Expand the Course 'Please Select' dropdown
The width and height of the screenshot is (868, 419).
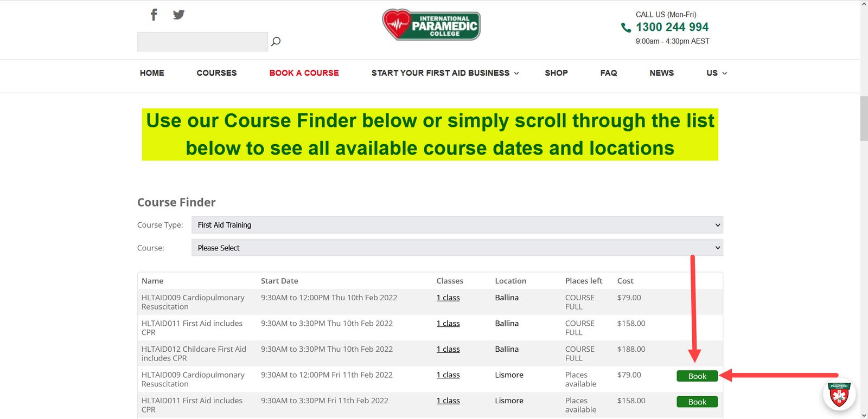pos(457,248)
